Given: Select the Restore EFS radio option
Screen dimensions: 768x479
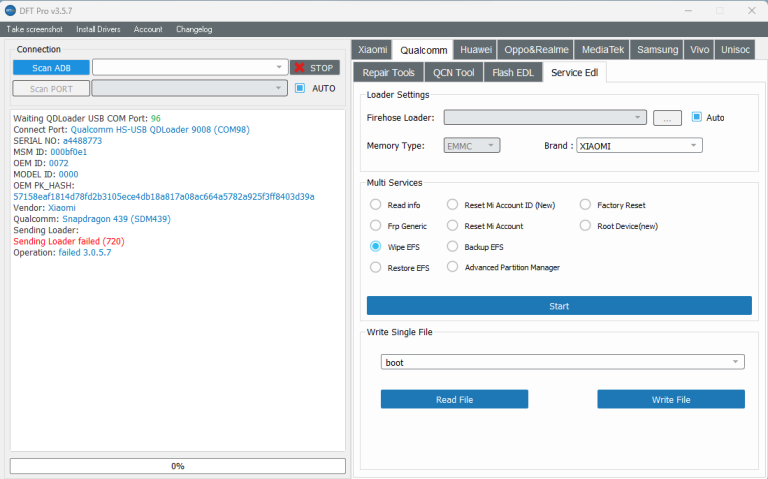Looking at the screenshot, I should point(376,267).
